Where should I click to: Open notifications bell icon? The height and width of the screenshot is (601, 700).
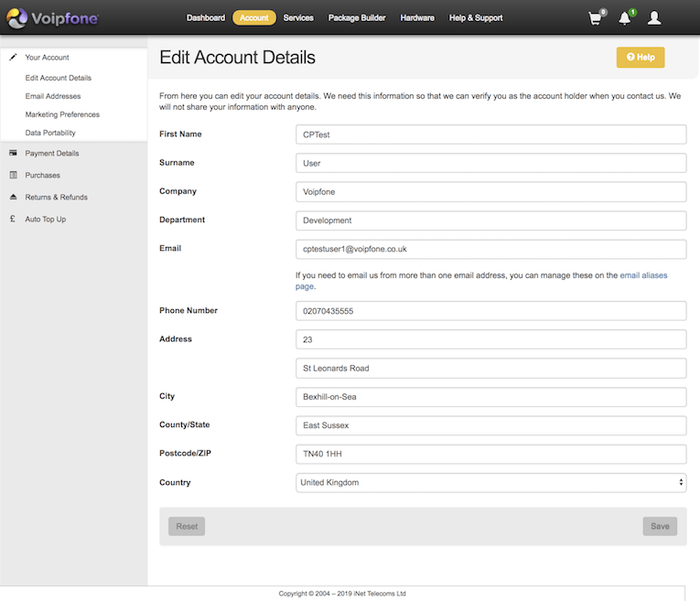click(626, 18)
